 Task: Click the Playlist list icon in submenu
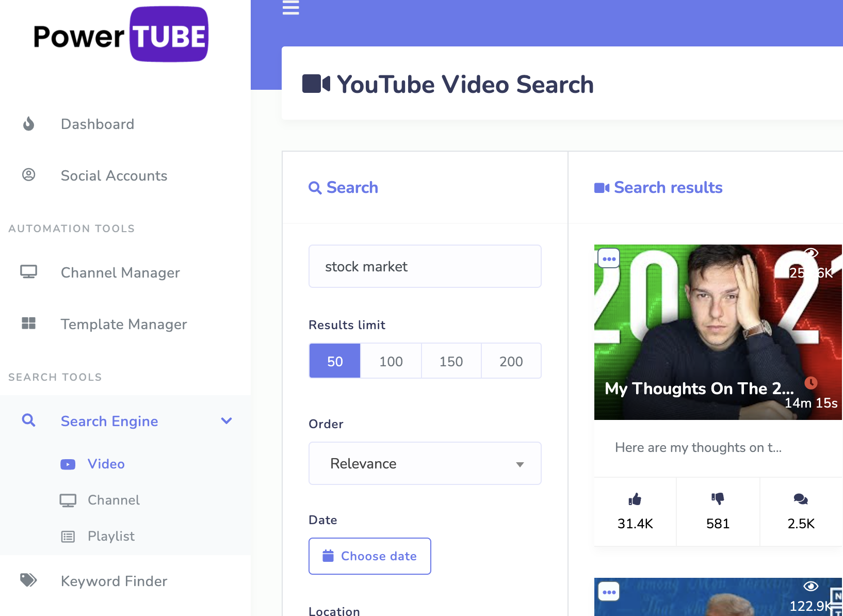tap(68, 537)
